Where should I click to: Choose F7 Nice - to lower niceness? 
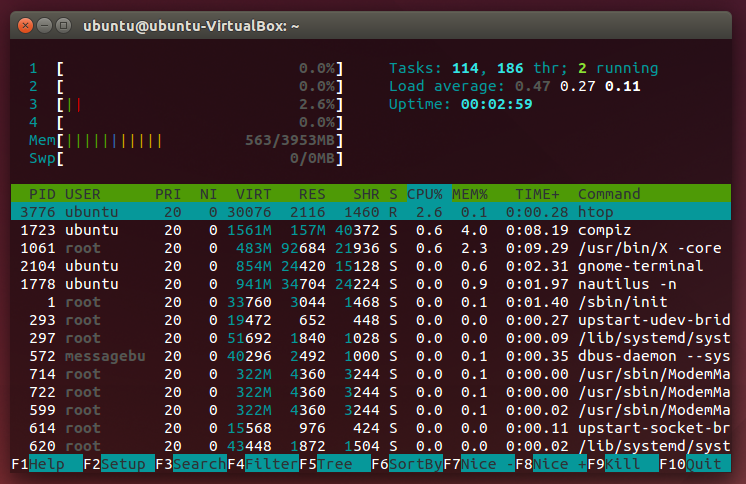pos(479,464)
